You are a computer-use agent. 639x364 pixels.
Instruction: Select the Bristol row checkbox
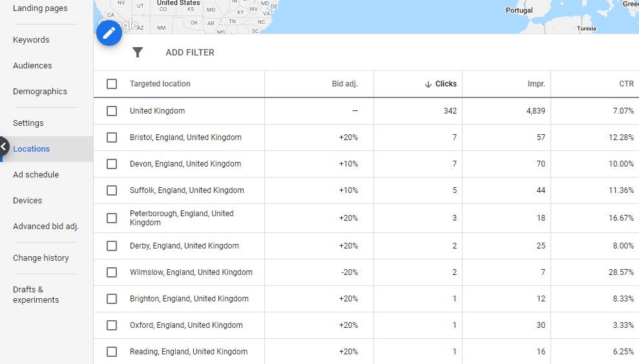coord(112,137)
